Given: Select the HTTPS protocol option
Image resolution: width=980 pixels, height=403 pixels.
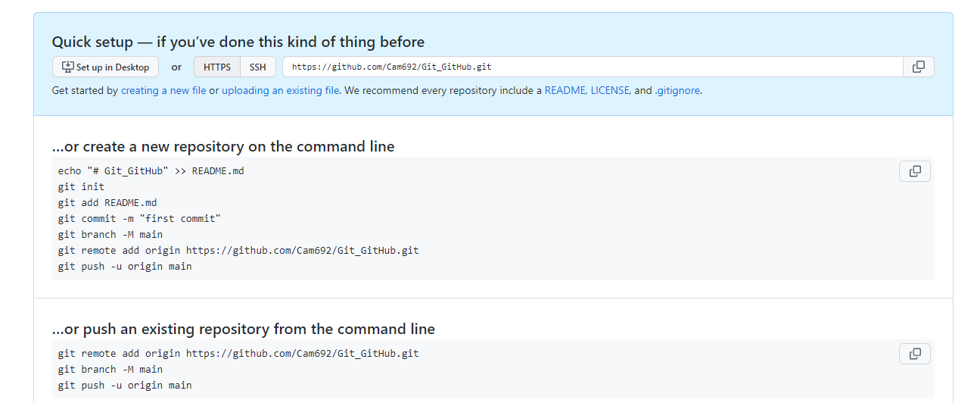Looking at the screenshot, I should [x=217, y=67].
